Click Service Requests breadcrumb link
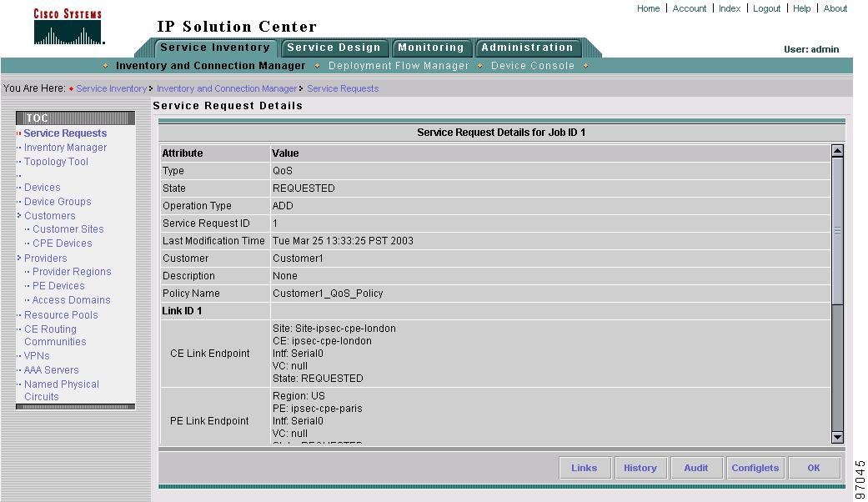This screenshot has width=868, height=502. pos(343,88)
